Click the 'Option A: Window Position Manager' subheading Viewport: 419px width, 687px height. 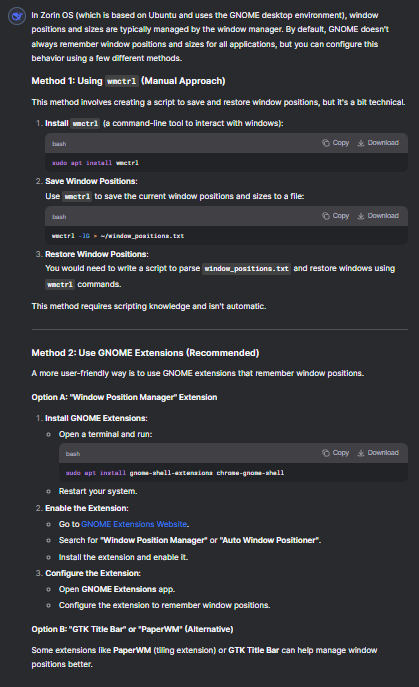[x=124, y=397]
